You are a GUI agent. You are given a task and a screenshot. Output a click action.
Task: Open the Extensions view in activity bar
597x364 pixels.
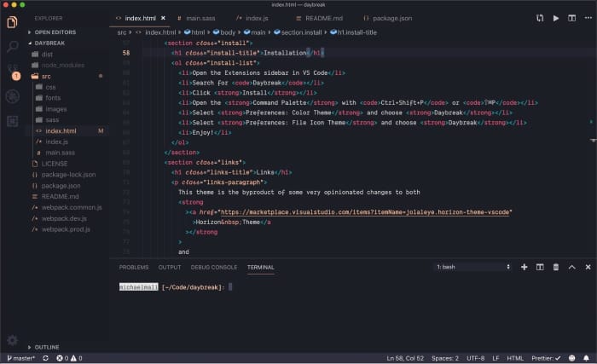(13, 121)
